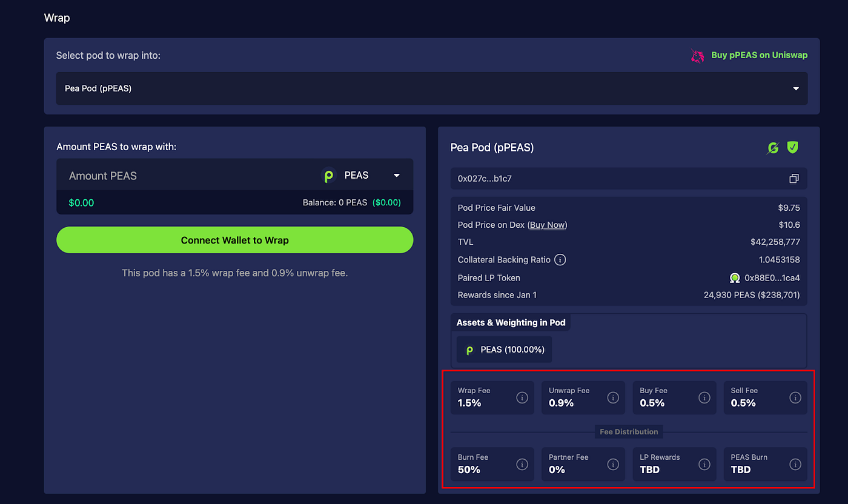Open the Uniswap unicorn icon
Image resolution: width=848 pixels, height=504 pixels.
pyautogui.click(x=698, y=56)
